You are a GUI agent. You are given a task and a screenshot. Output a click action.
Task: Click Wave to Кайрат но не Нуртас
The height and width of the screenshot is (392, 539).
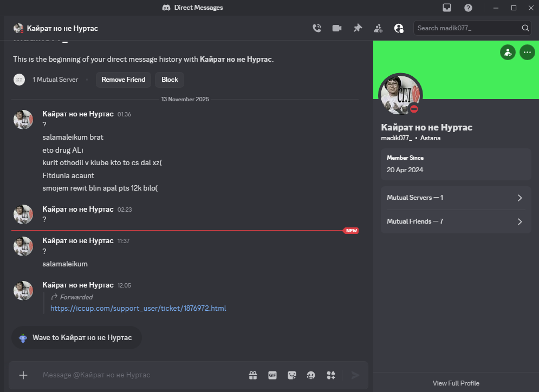click(77, 338)
